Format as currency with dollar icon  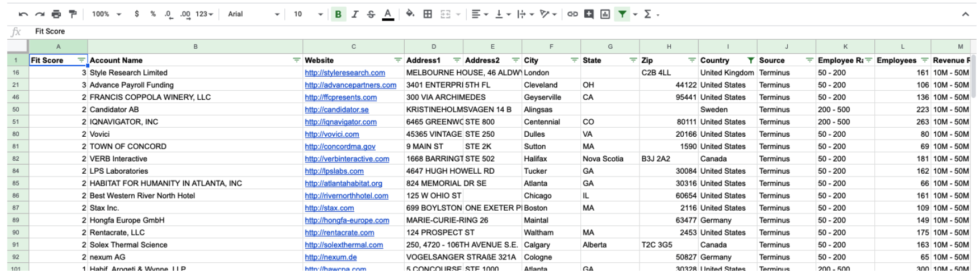tap(137, 14)
